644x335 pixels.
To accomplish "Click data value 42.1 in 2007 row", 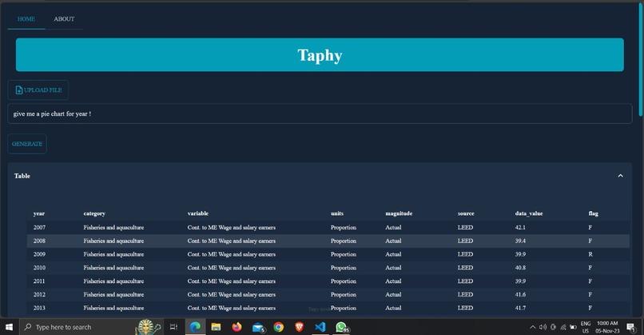I will [520, 227].
